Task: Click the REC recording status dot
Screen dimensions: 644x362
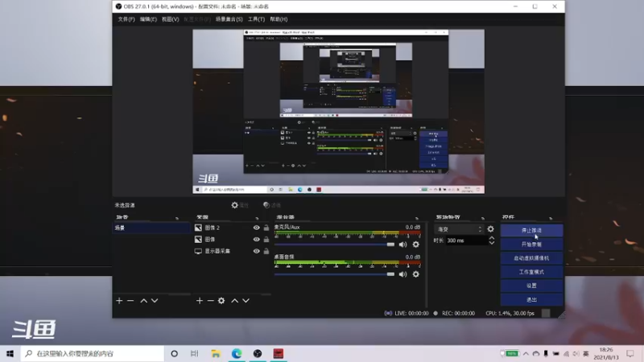Action: click(436, 313)
